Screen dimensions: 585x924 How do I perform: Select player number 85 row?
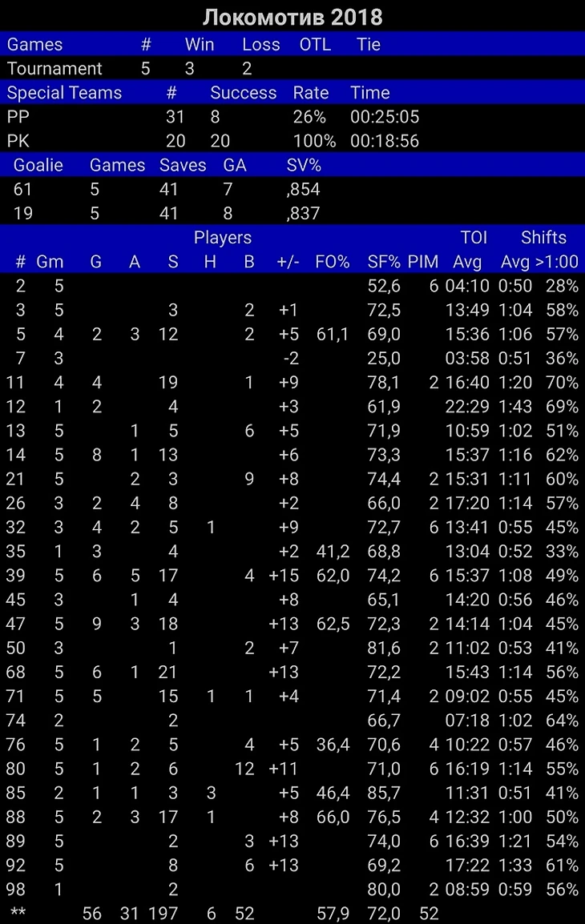292,793
